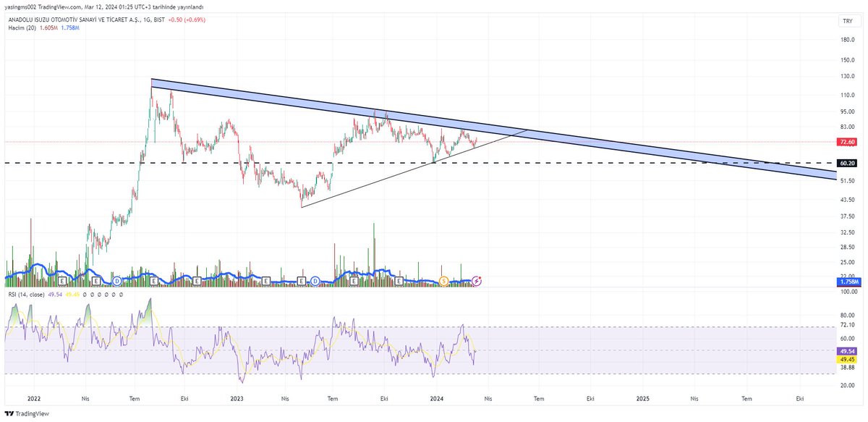Click the 130.0 price axis label
The height and width of the screenshot is (422, 868).
click(848, 76)
